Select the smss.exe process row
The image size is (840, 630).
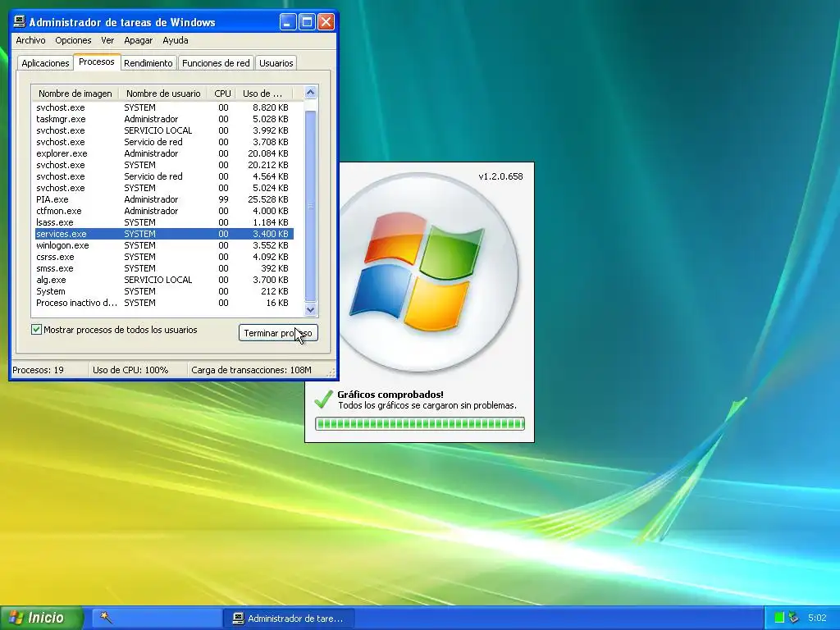pyautogui.click(x=163, y=268)
